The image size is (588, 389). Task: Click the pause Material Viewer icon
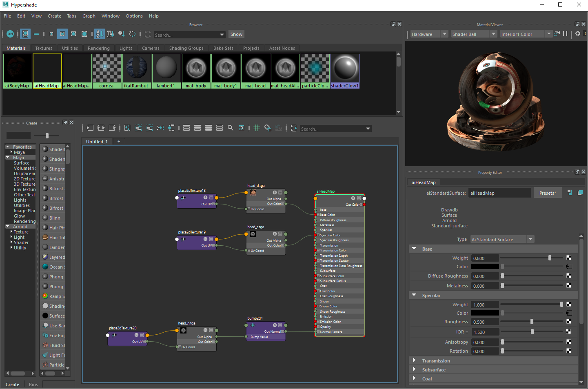point(564,34)
